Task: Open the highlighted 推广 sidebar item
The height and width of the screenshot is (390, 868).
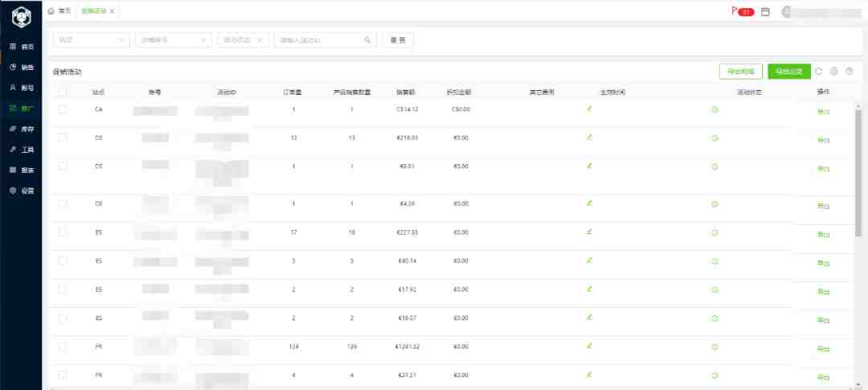Action: (23, 109)
